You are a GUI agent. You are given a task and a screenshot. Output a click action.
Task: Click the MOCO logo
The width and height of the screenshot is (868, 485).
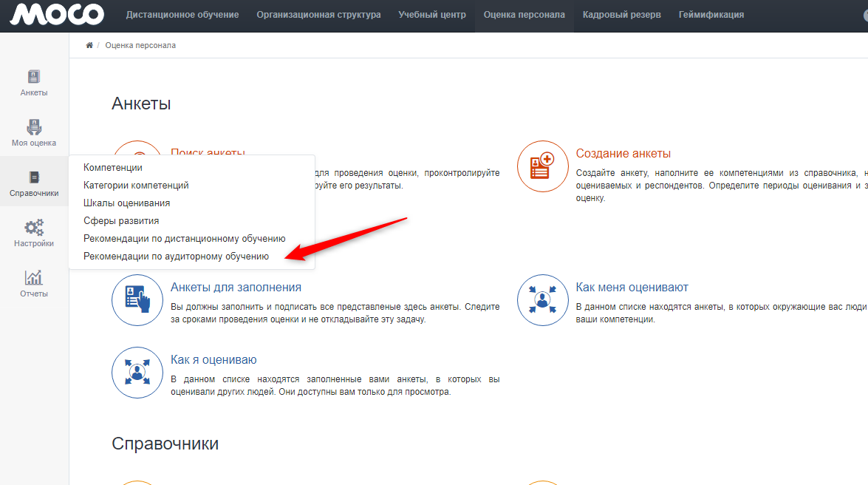tap(56, 14)
